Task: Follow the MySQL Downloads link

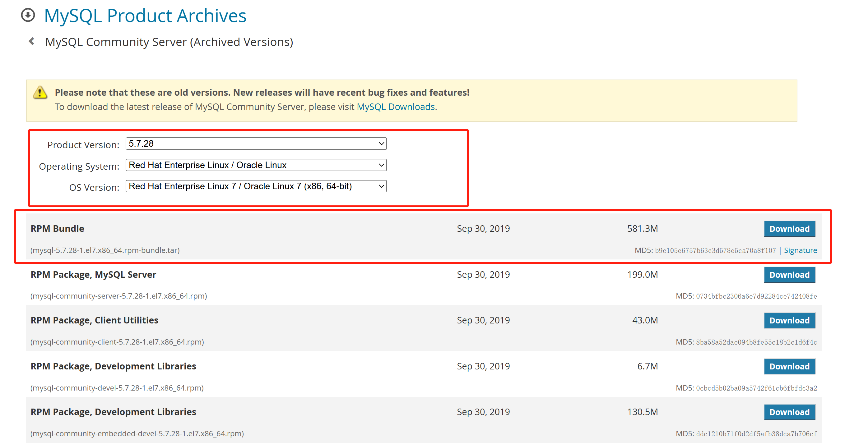Action: pyautogui.click(x=396, y=107)
